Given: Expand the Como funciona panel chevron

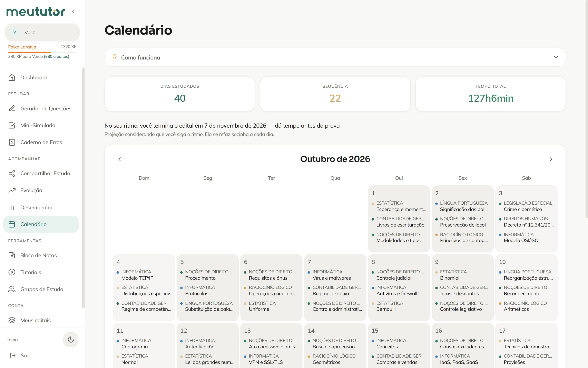Looking at the screenshot, I should (556, 57).
